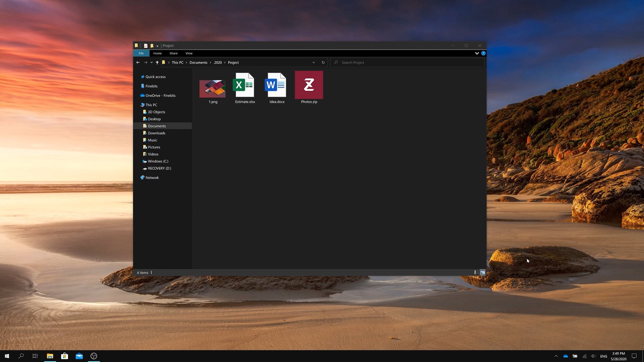Expand the recent locations chevron next to Forward
Screen dimensions: 644x362
(152, 62)
